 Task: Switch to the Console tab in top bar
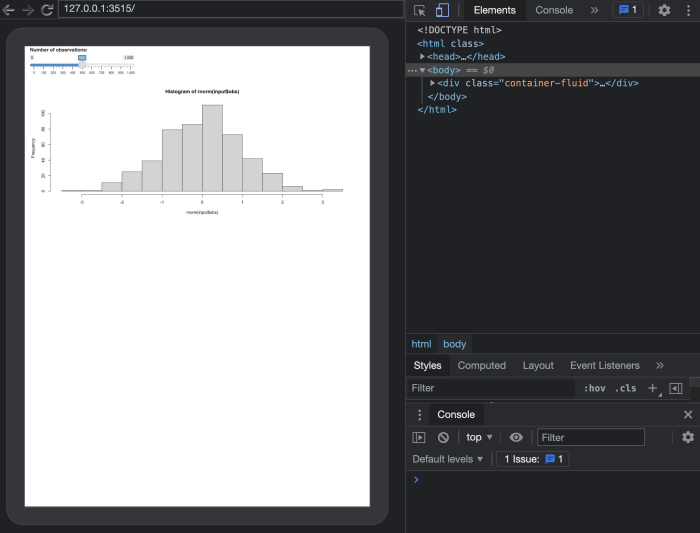(x=554, y=10)
